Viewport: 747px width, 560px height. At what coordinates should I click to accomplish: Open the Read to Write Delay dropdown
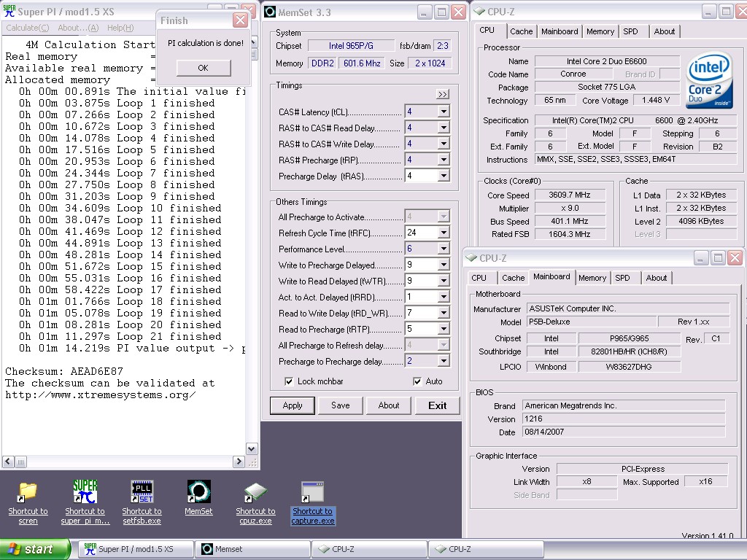click(x=444, y=313)
